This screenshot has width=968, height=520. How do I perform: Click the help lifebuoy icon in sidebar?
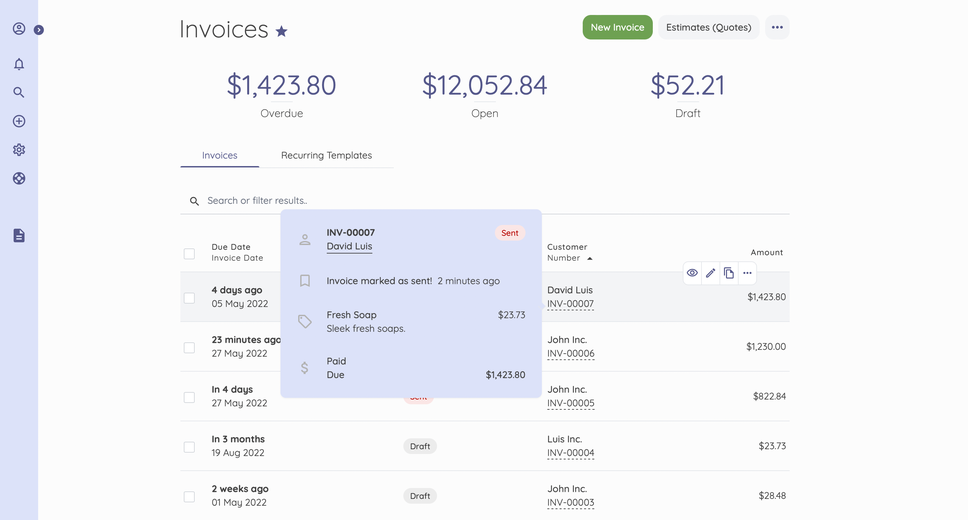click(x=19, y=178)
